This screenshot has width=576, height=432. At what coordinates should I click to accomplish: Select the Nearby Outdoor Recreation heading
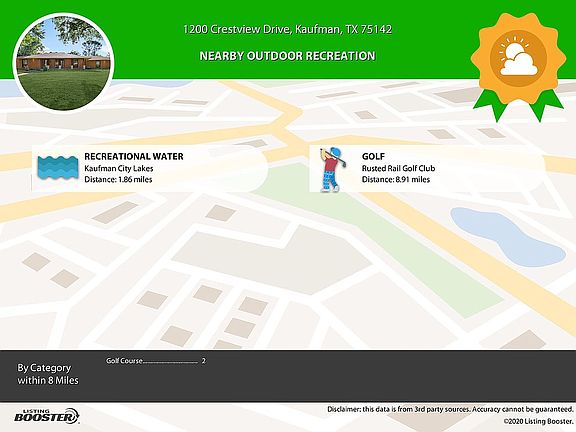(x=288, y=56)
